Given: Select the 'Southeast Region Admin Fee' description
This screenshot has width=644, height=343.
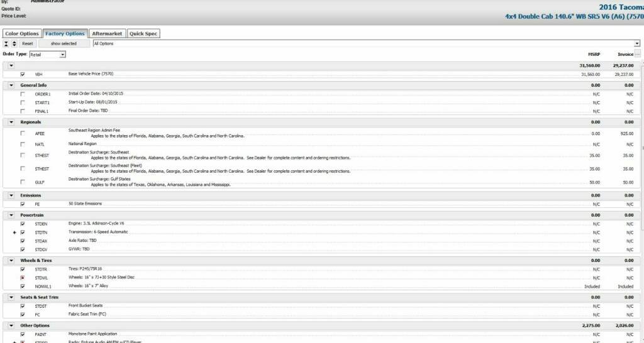Looking at the screenshot, I should point(94,130).
